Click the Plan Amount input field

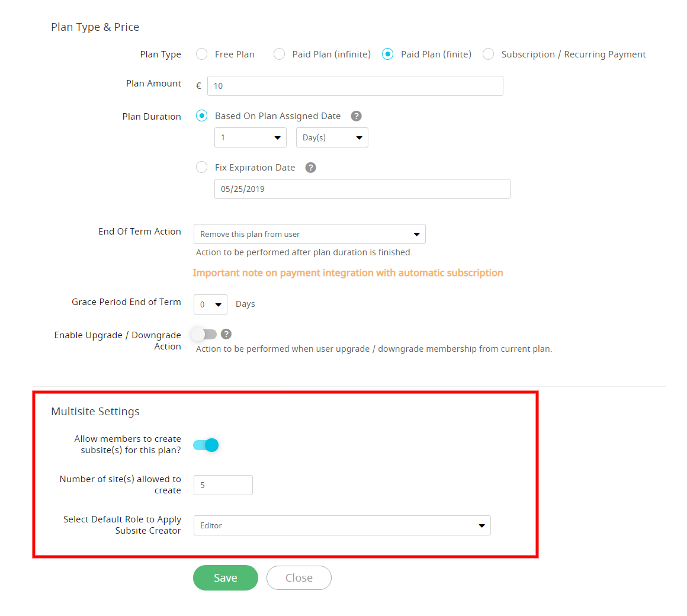click(355, 86)
